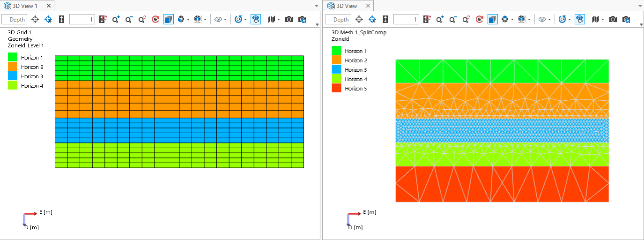Click Depth input field in left view toolbar
The image size is (644, 240).
tap(15, 19)
